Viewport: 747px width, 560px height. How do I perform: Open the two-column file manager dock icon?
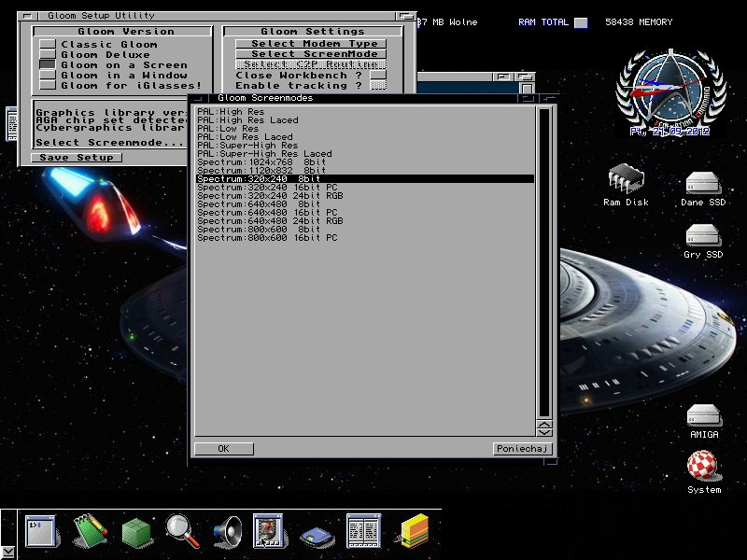[364, 530]
